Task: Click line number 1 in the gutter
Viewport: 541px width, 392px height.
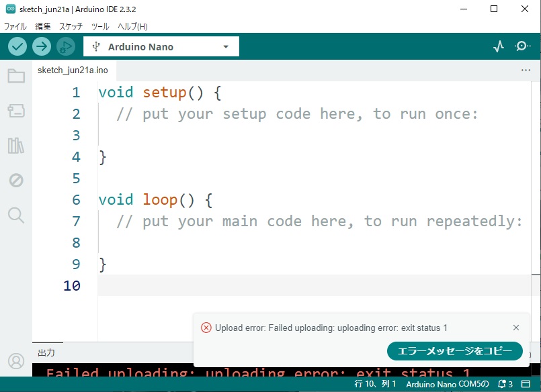Action: tap(76, 93)
